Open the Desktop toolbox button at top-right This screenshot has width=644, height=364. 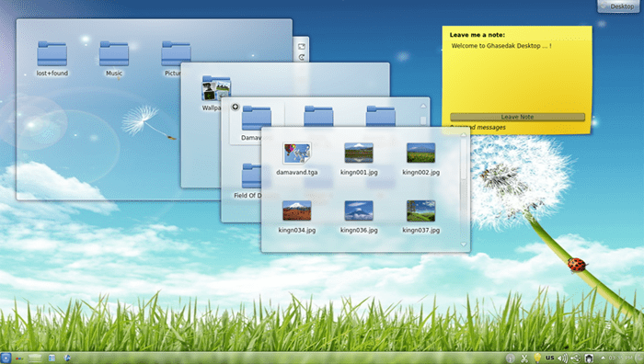(618, 6)
